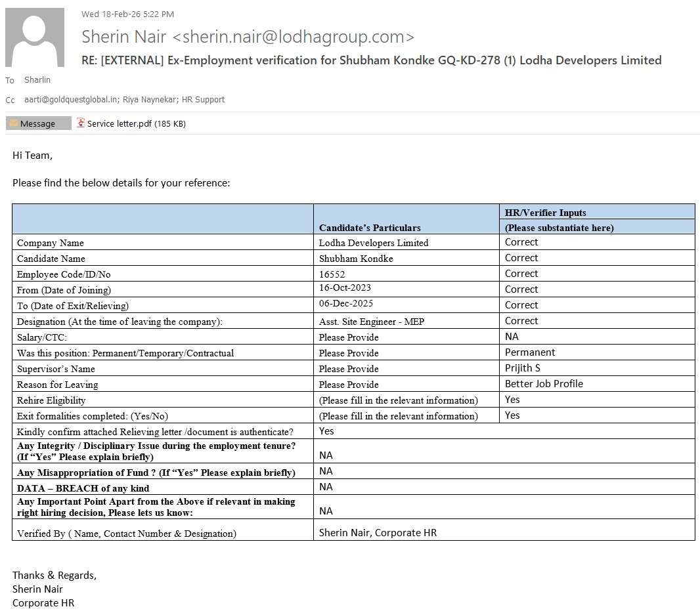Click the 'Hi Team,' greeting
This screenshot has height=611, width=700.
(x=33, y=156)
